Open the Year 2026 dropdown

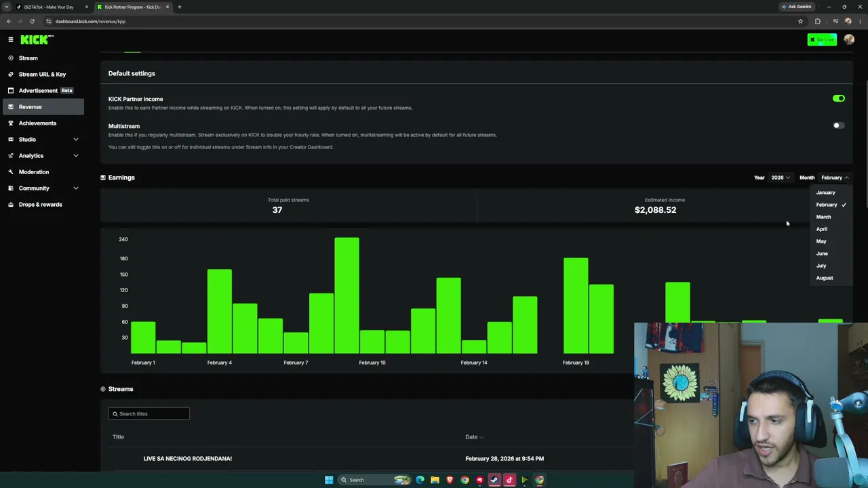pyautogui.click(x=781, y=178)
